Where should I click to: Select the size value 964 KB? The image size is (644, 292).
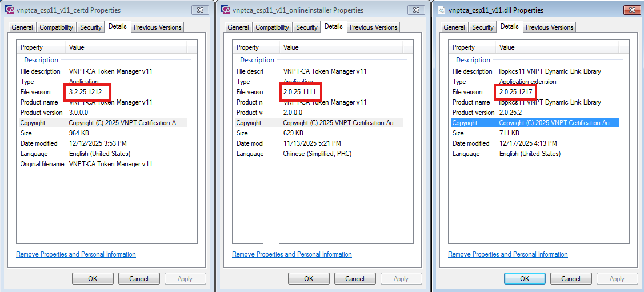pos(79,133)
